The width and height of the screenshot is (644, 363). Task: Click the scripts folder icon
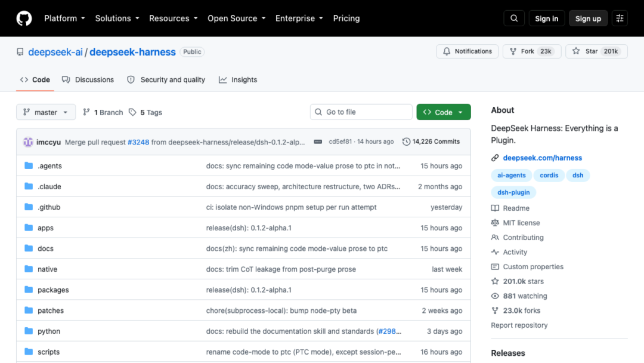click(29, 352)
